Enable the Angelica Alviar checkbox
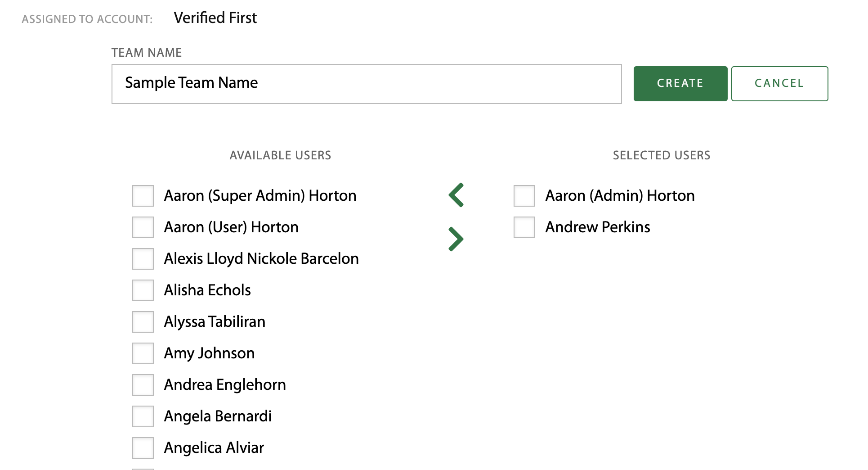This screenshot has width=868, height=470. click(143, 448)
